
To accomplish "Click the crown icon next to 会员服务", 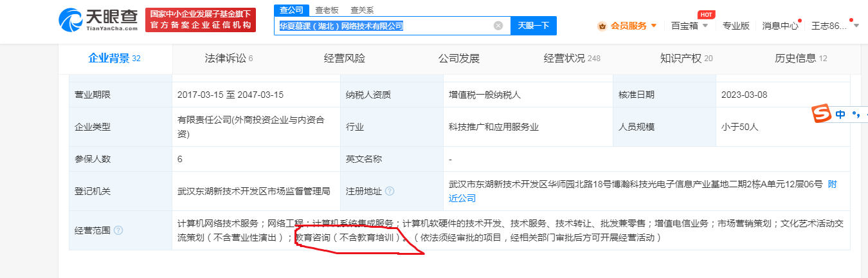I will coord(602,26).
